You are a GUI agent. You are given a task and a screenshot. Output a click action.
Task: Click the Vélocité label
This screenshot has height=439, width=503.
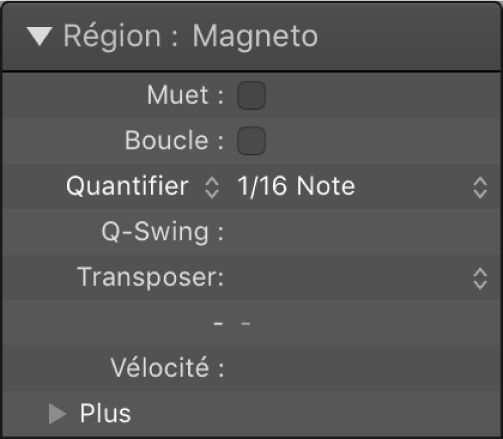167,368
